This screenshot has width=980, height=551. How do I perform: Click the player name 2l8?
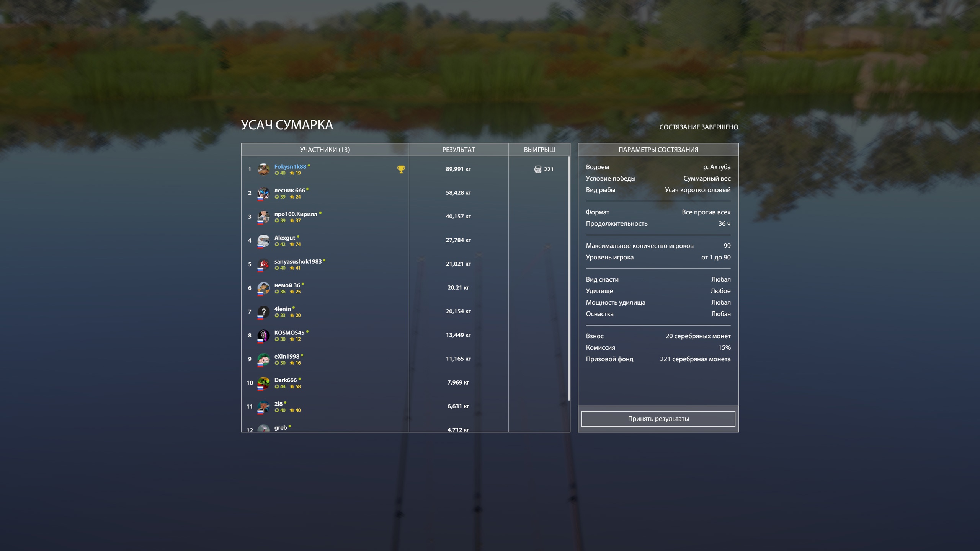278,404
